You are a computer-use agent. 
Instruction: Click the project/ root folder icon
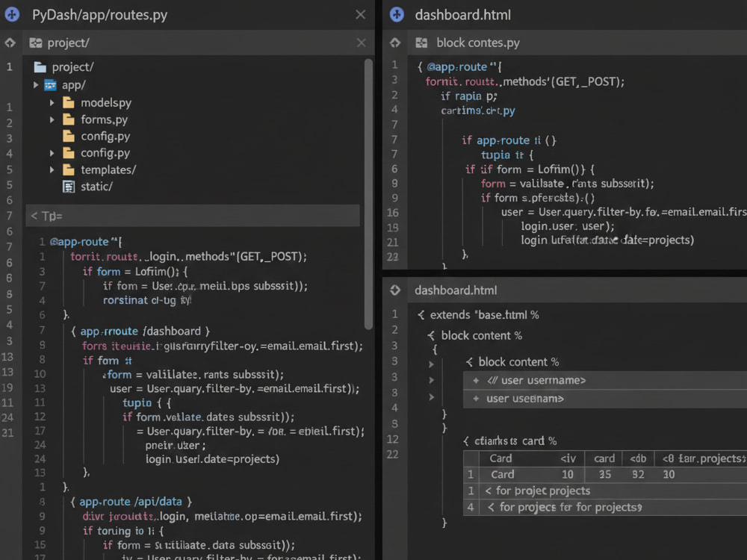40,67
